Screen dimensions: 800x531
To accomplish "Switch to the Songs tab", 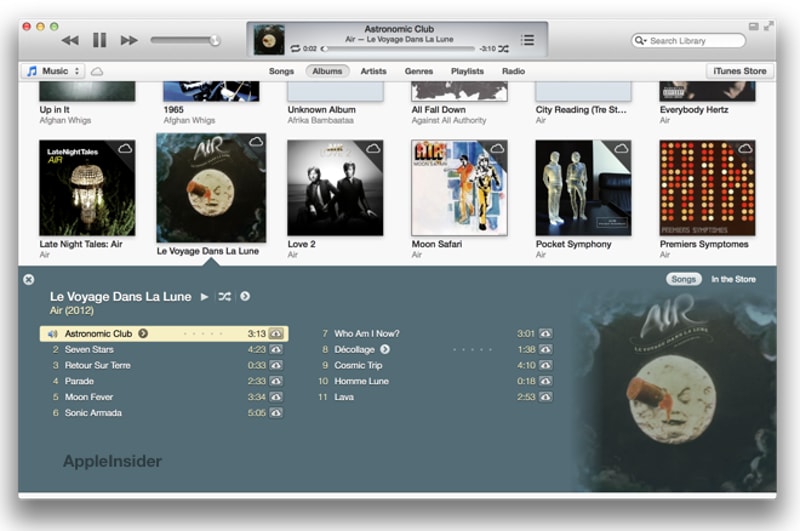I will click(281, 71).
